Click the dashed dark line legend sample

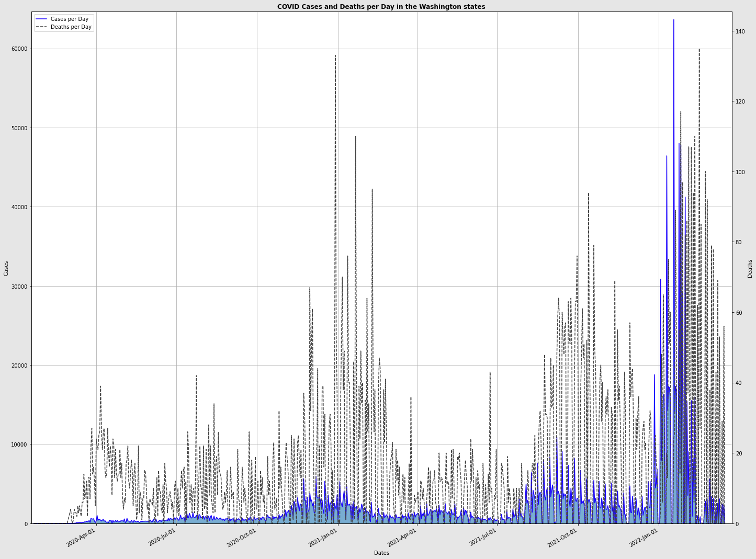click(42, 27)
